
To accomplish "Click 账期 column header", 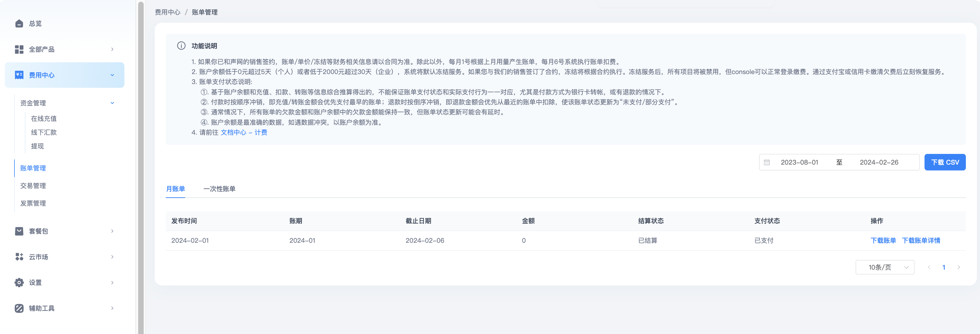I will point(296,221).
